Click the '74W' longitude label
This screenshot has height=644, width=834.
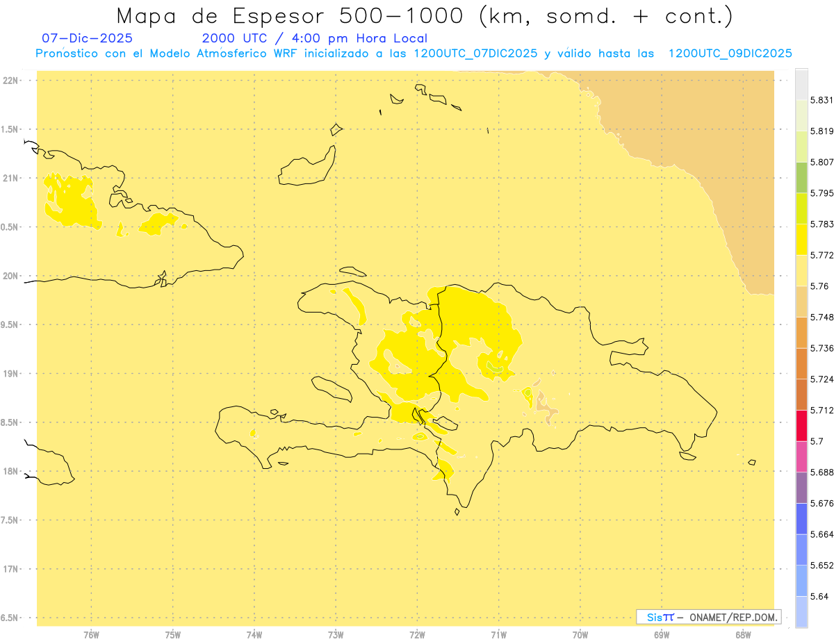coord(254,635)
